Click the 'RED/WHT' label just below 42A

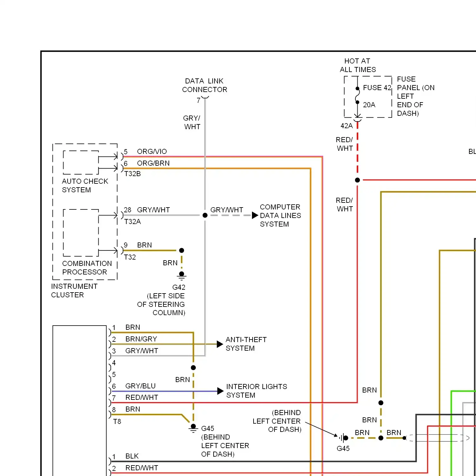pos(345,144)
